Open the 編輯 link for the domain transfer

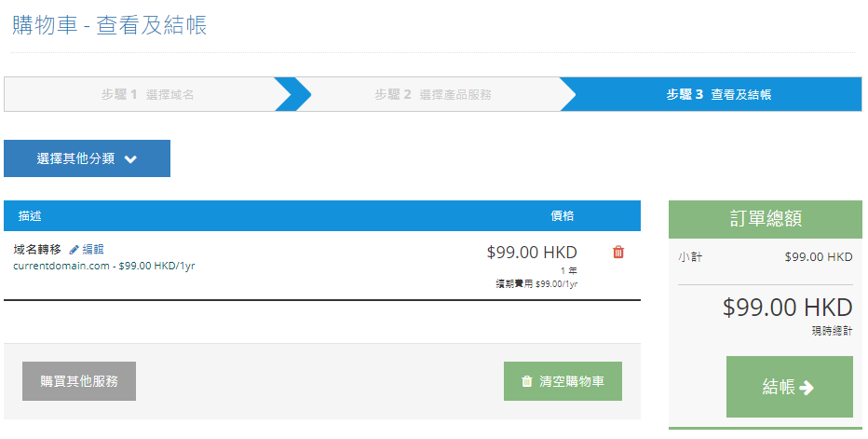[x=93, y=250]
